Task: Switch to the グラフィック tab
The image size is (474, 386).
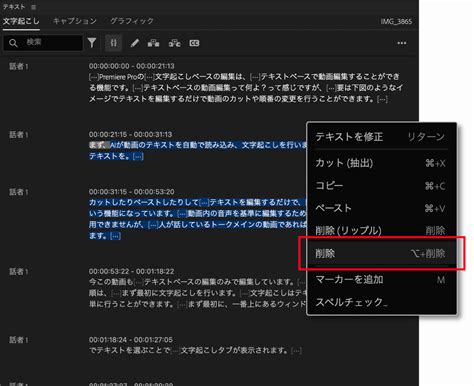Action: (x=132, y=21)
